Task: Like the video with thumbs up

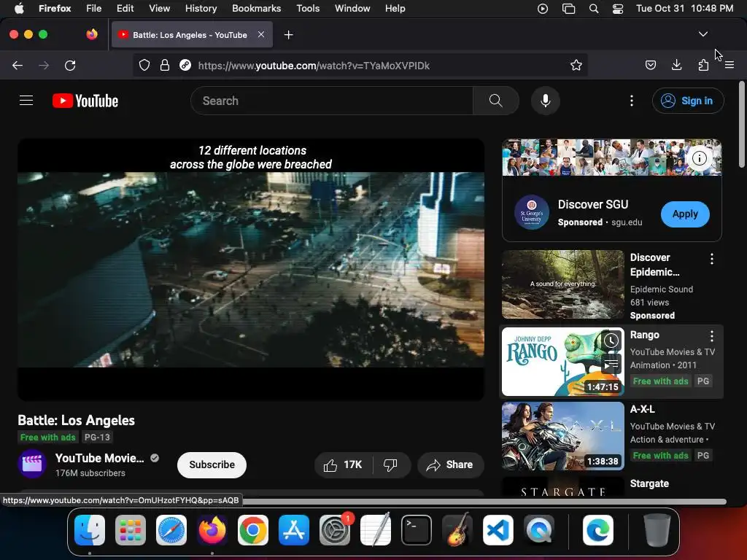Action: coord(343,464)
